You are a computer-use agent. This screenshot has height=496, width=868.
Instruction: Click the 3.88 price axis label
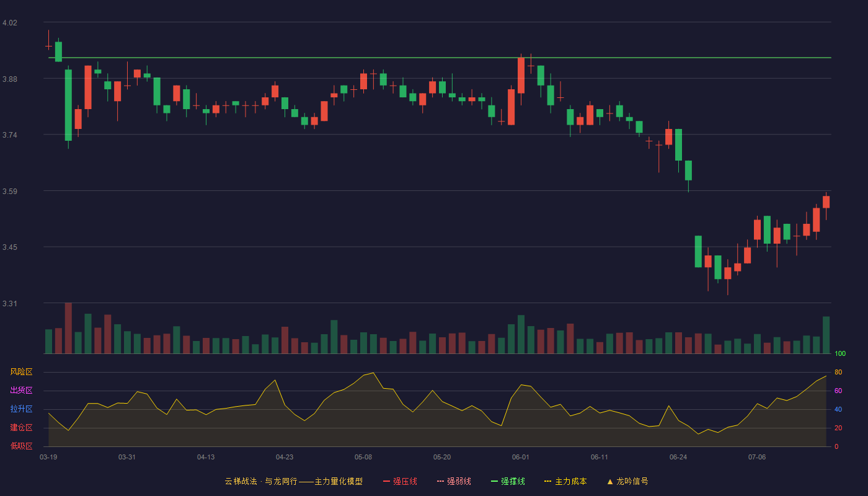[x=10, y=79]
